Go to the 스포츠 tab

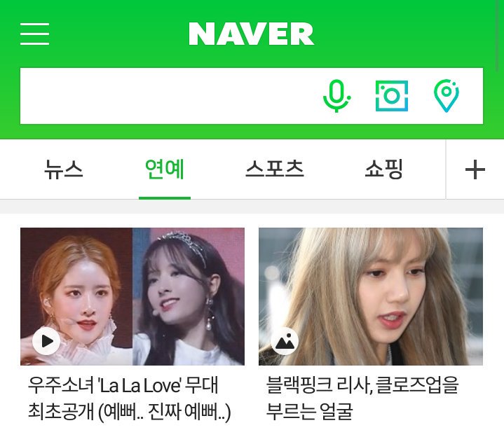tap(275, 169)
